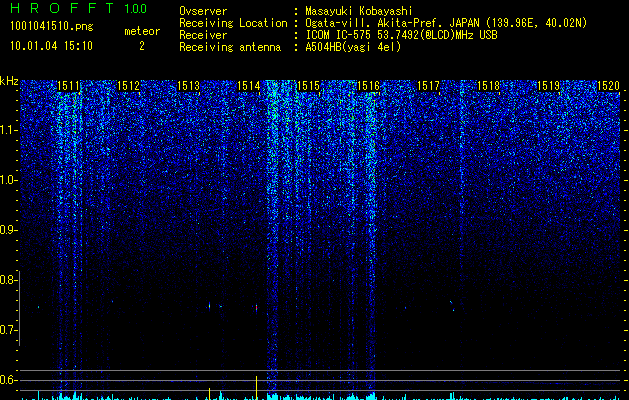Click the green 'meteor' label
This screenshot has width=629, height=400.
coord(142,31)
